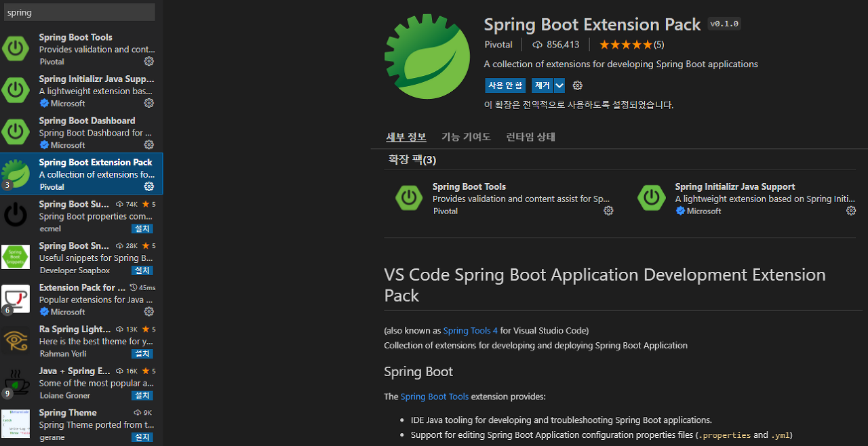Open the Spring Tools 4 link
The image size is (868, 446).
tap(471, 331)
